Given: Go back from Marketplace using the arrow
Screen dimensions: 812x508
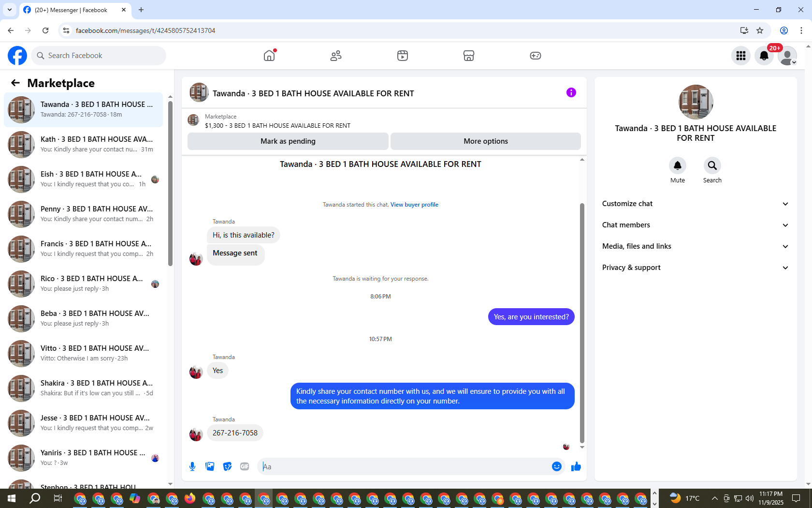Looking at the screenshot, I should (x=15, y=83).
